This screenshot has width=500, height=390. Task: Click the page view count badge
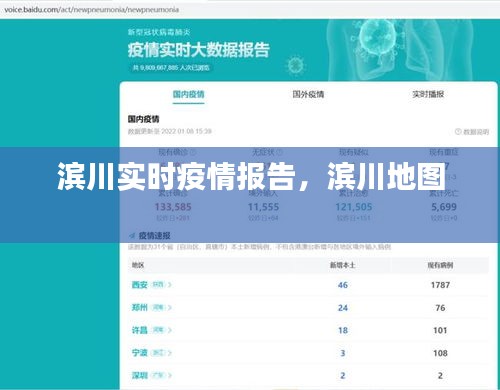point(171,68)
